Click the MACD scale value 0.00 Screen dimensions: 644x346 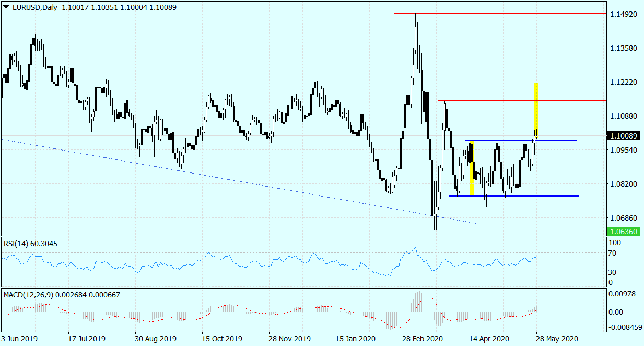(616, 312)
